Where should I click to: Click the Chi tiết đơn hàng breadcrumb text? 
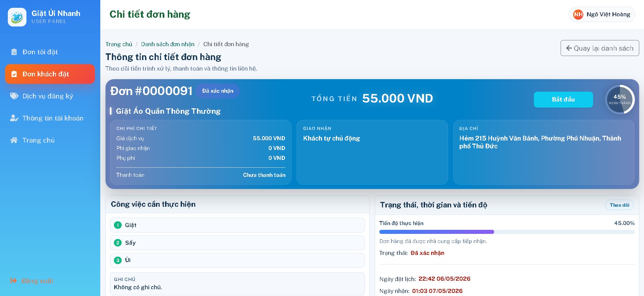point(226,44)
